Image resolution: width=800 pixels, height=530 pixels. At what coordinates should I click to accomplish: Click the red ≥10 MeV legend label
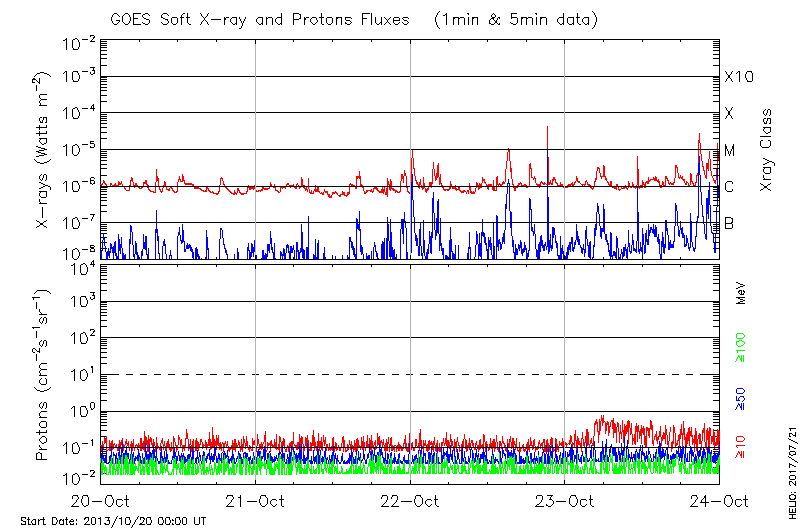(x=741, y=444)
